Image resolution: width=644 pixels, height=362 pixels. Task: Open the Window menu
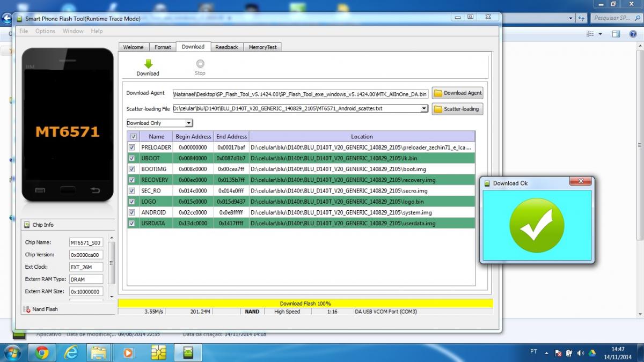coord(73,31)
